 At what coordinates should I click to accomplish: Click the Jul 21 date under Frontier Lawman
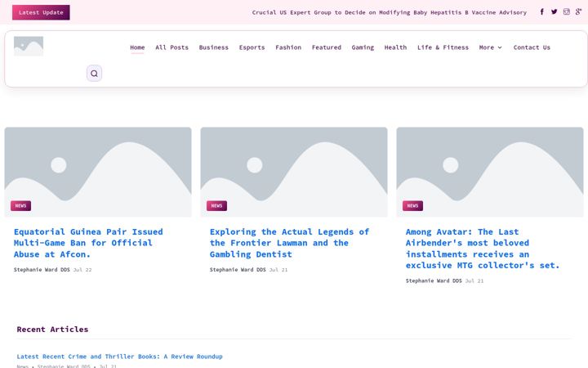pos(278,270)
